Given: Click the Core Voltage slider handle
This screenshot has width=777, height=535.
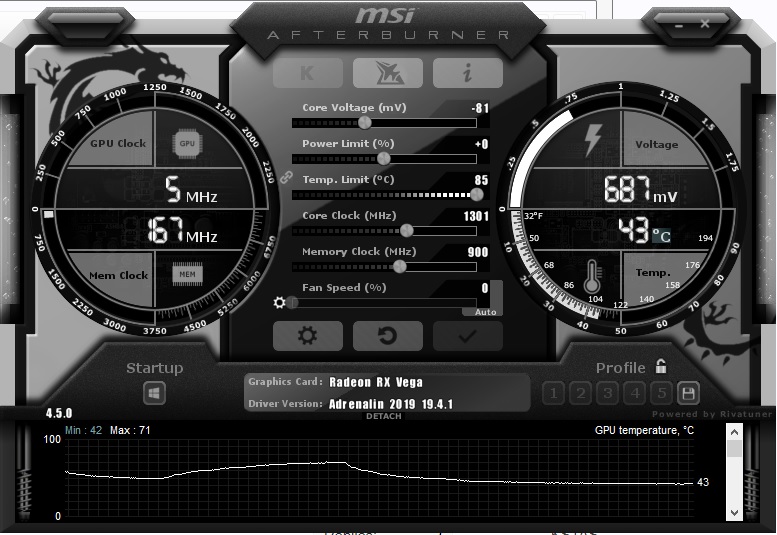Looking at the screenshot, I should (x=365, y=122).
